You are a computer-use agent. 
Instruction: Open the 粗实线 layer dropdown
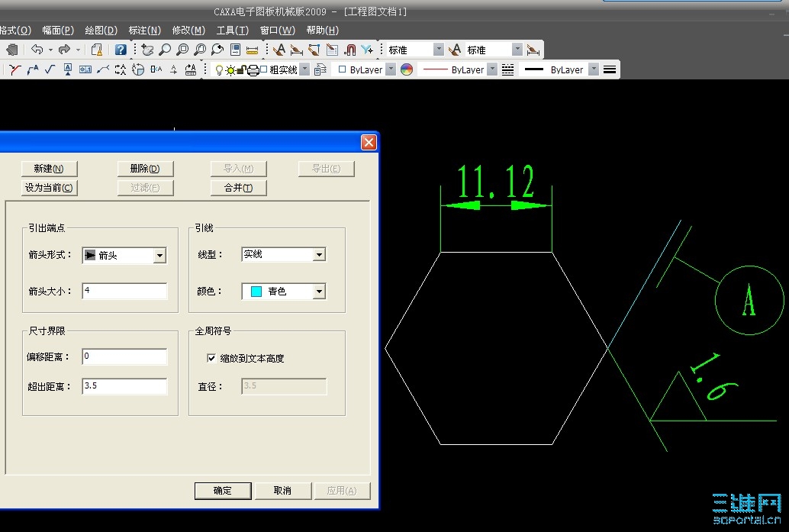[304, 69]
